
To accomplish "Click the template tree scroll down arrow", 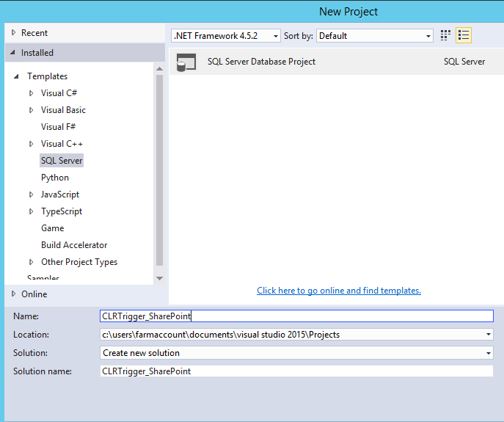I will click(x=159, y=278).
